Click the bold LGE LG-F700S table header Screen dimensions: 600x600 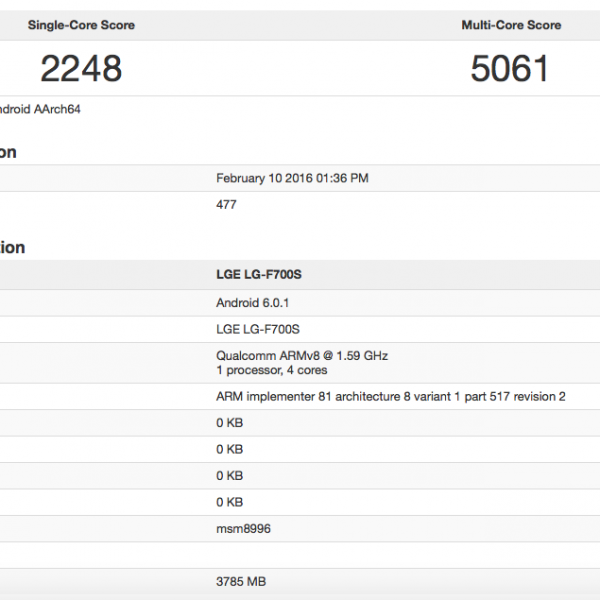[258, 274]
